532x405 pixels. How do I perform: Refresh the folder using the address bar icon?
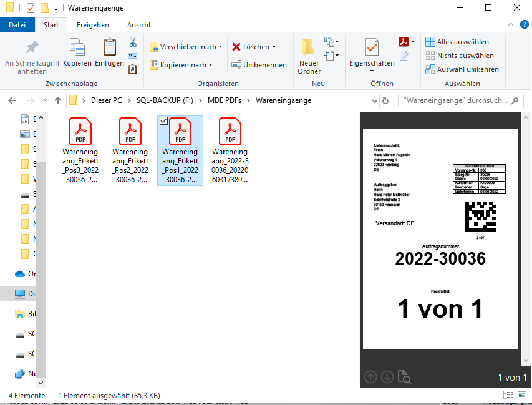(x=385, y=100)
